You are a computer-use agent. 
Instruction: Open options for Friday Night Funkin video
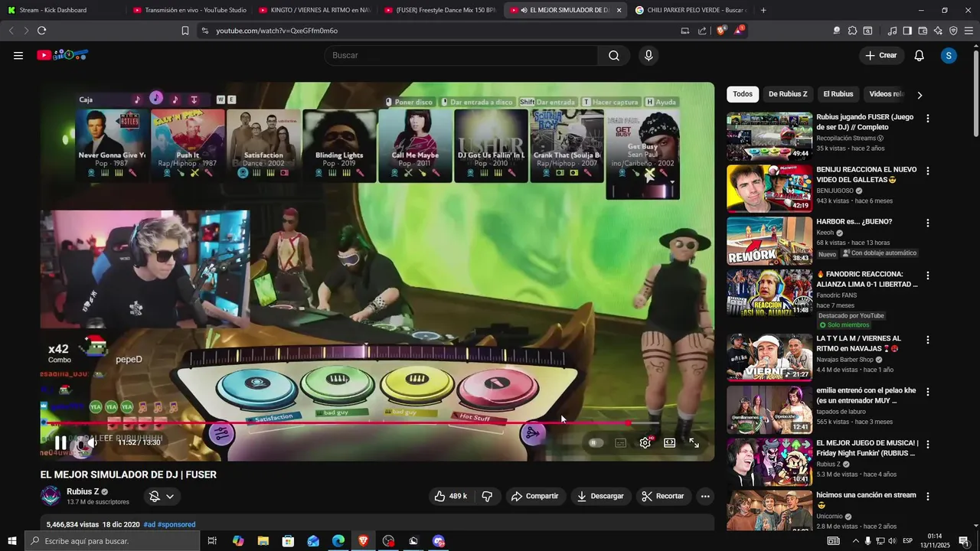coord(928,444)
